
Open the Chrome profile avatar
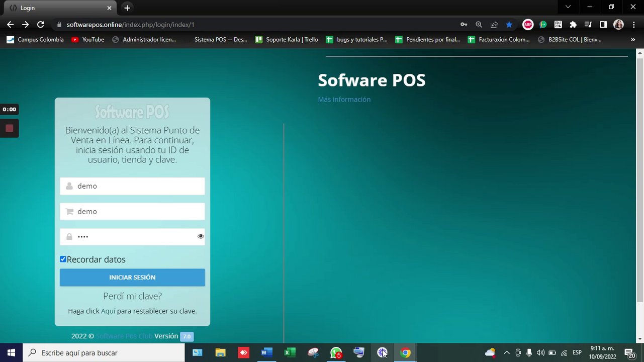pos(618,24)
